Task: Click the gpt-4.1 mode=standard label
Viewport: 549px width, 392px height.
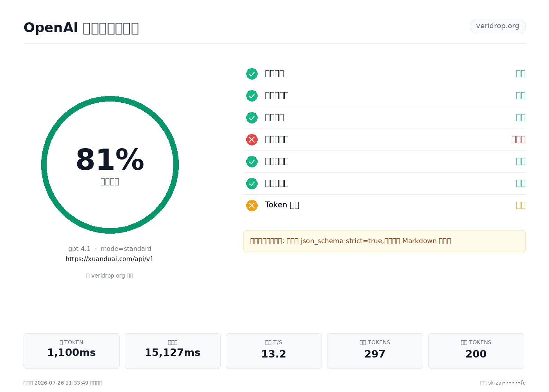Action: (x=110, y=249)
